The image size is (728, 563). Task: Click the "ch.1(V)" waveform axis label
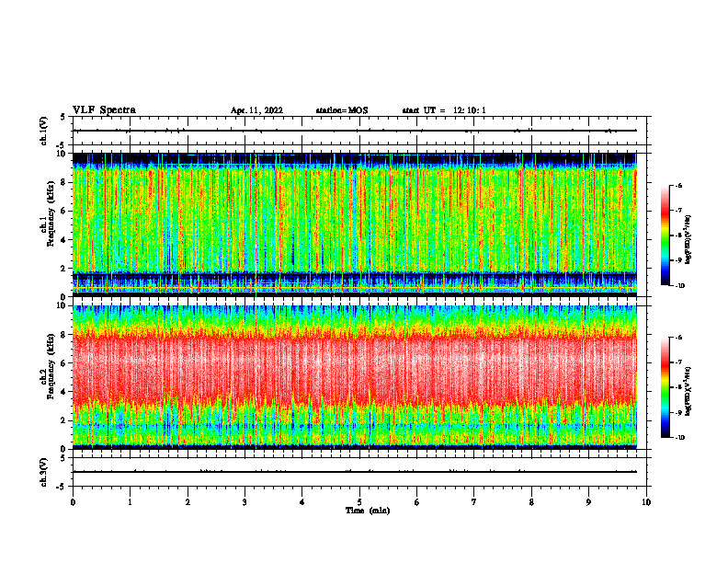tap(44, 131)
